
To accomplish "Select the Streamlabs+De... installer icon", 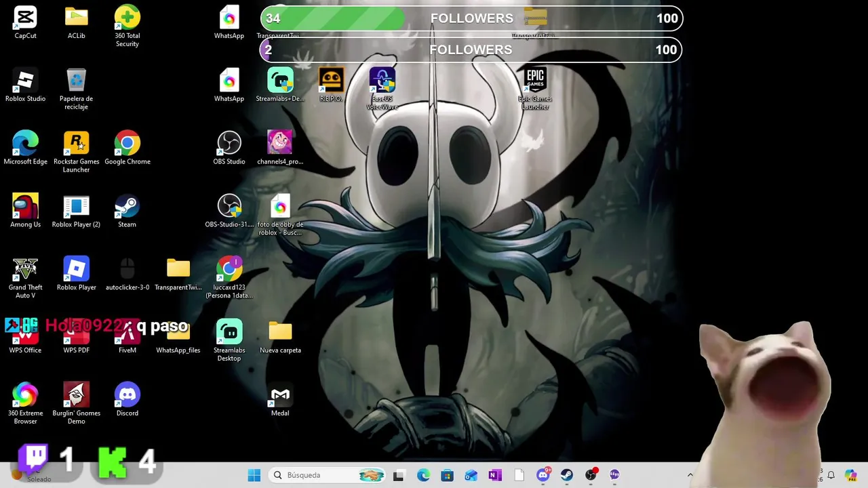I will 280,85.
